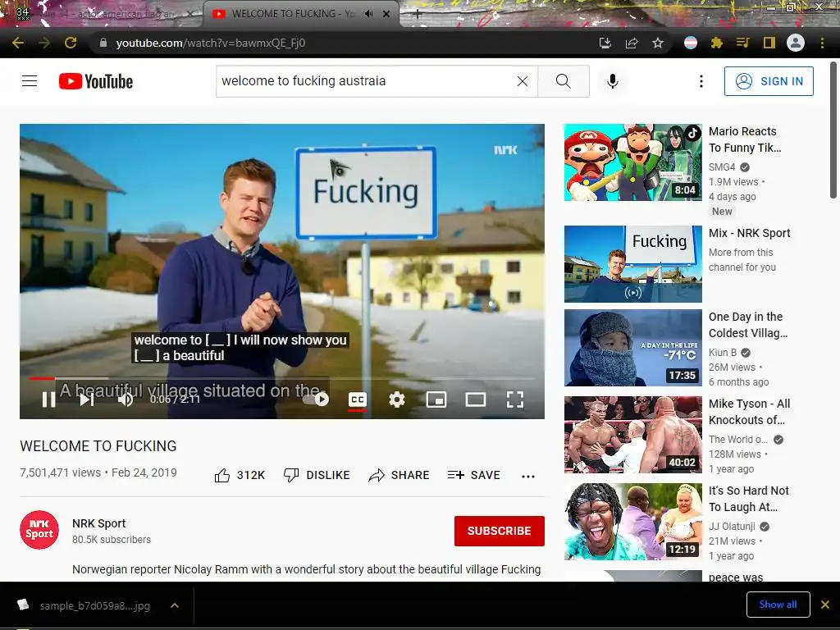Toggle theater mode

(476, 399)
